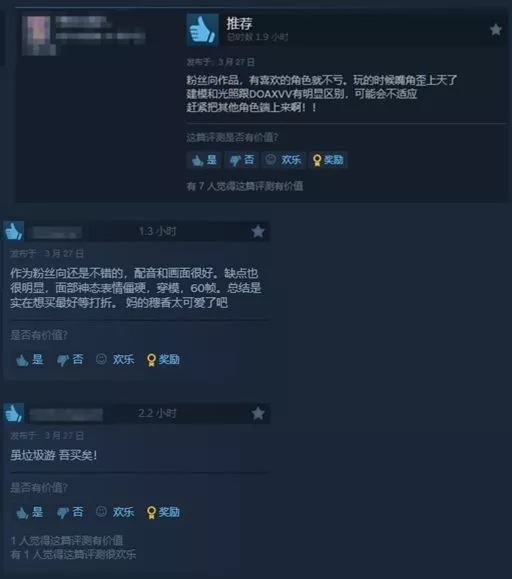This screenshot has height=579, width=512.
Task: Vote 是 on the 2.2 小时 review
Action: (30, 512)
